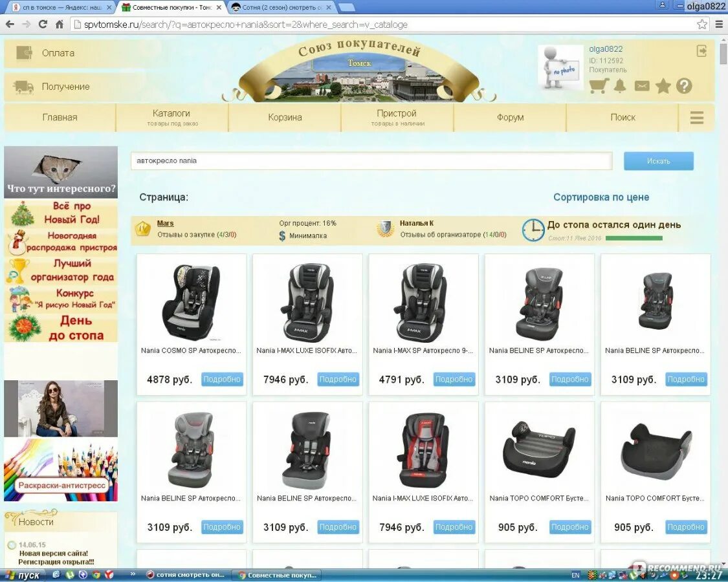Open Поиск in the navigation
728x582 pixels.
pyautogui.click(x=623, y=118)
